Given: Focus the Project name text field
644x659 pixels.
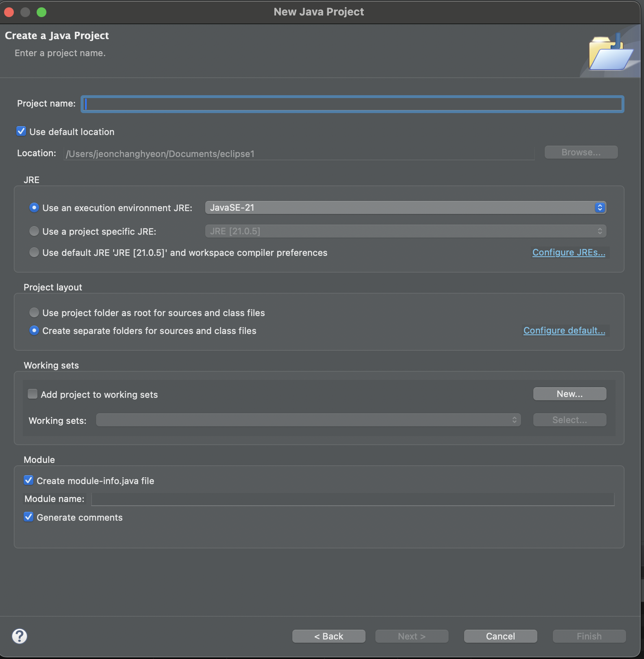Looking at the screenshot, I should click(353, 104).
